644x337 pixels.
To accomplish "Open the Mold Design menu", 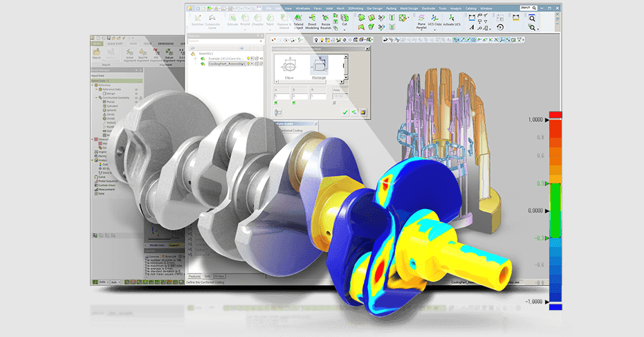I will tap(409, 8).
